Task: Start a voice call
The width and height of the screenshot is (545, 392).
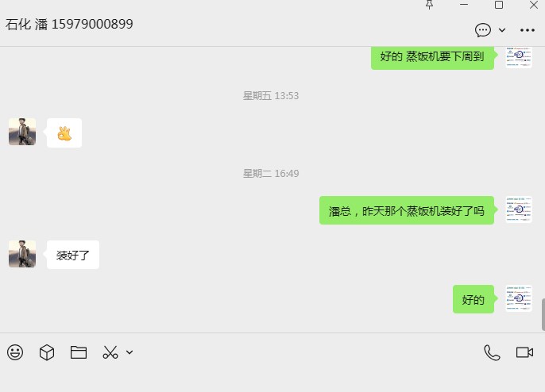Action: [492, 352]
